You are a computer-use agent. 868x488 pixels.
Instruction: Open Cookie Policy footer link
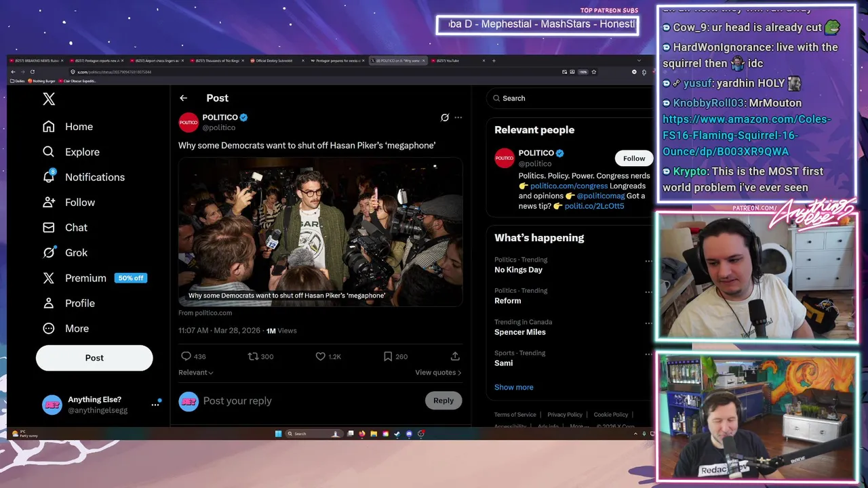coord(611,415)
